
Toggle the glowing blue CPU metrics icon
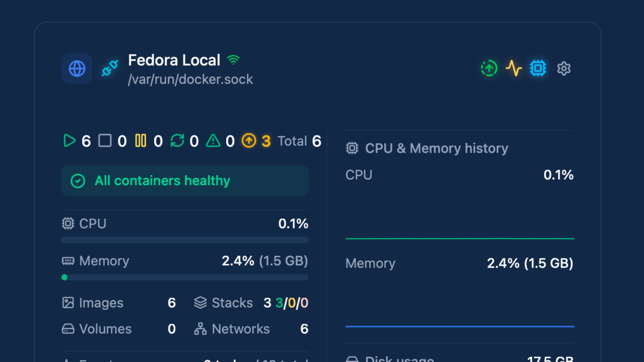click(538, 68)
